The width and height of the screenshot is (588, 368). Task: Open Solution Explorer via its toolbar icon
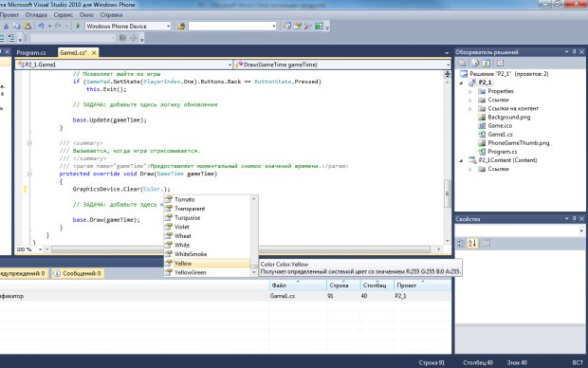[286, 27]
